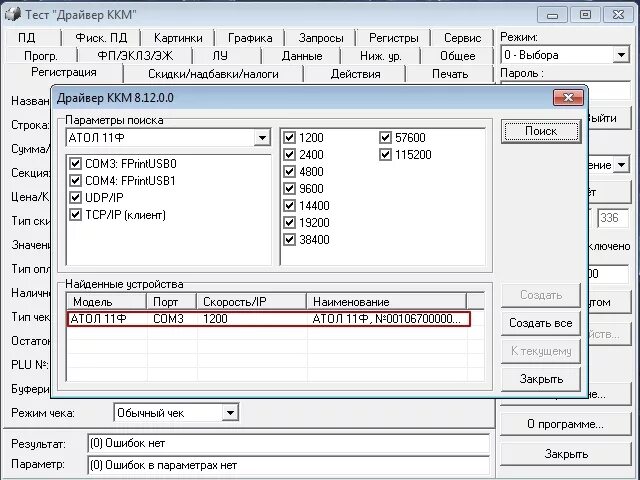Image resolution: width=640 pixels, height=480 pixels.
Task: Toggle the 14400 baud rate checkbox
Action: (x=289, y=205)
